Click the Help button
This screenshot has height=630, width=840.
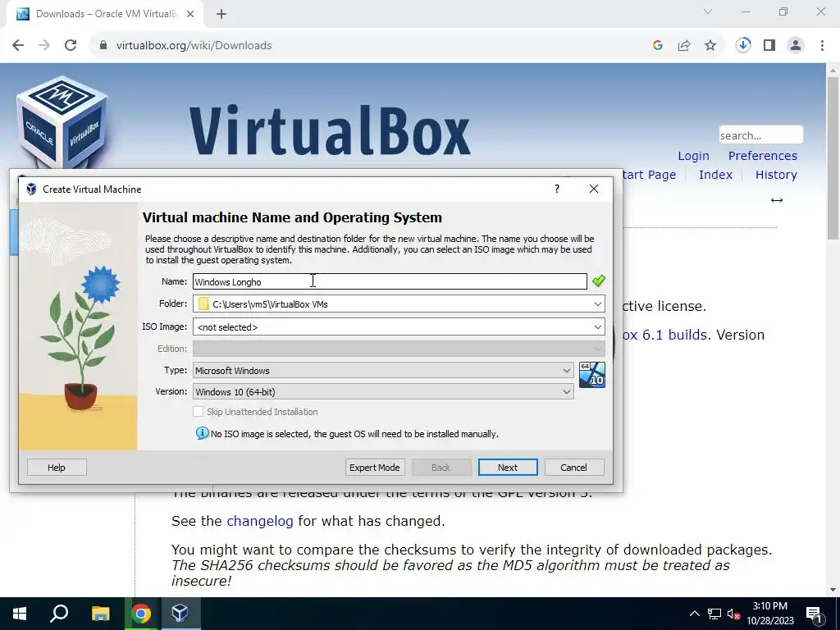57,467
